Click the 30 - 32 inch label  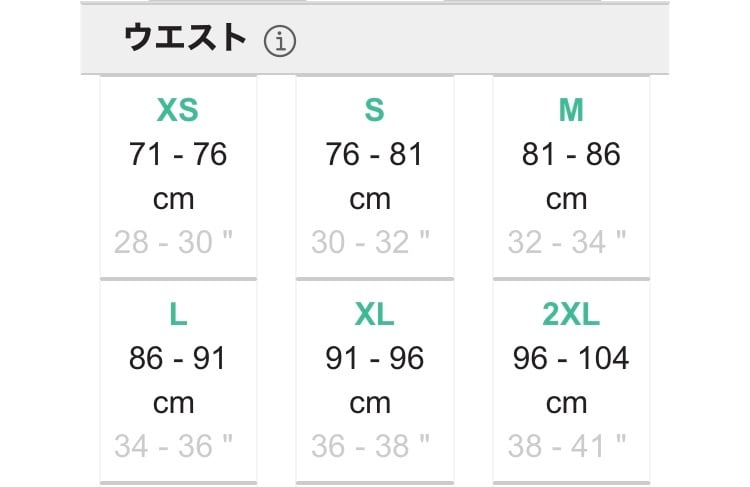[370, 242]
